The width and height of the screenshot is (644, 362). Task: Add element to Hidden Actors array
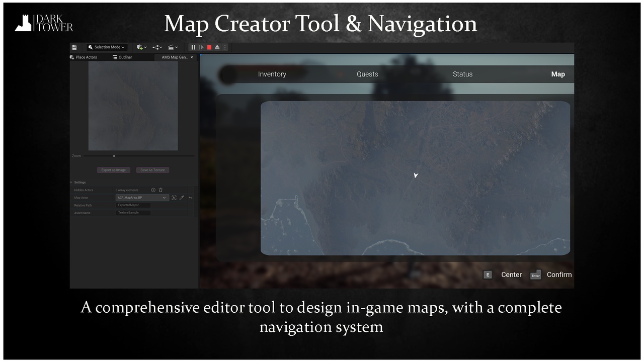tap(153, 190)
